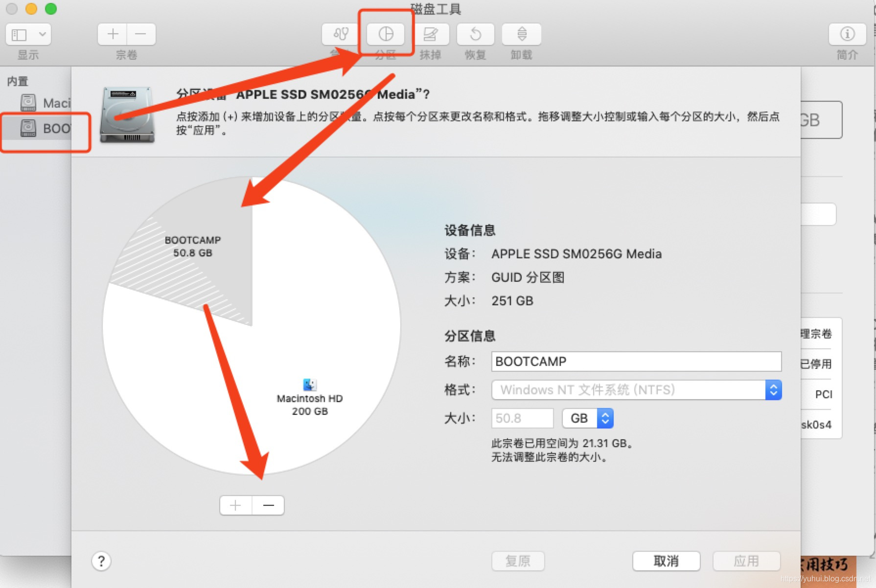Click the device size value 251 GB

[512, 301]
